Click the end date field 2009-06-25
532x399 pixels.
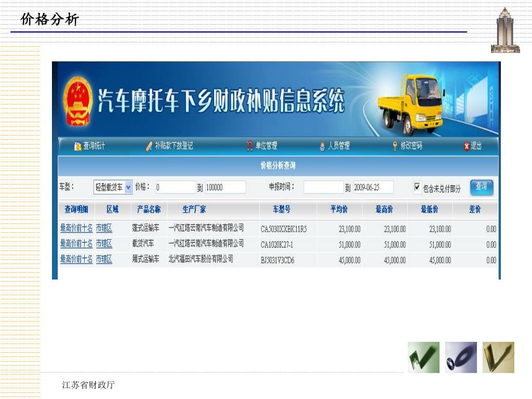coord(373,187)
